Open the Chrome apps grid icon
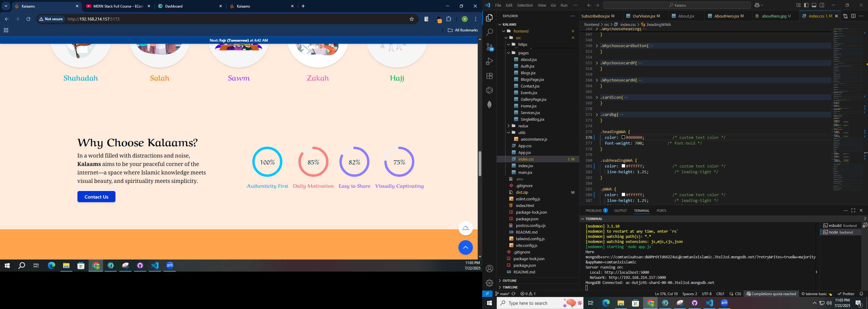Image resolution: width=868 pixels, height=309 pixels. point(6,30)
